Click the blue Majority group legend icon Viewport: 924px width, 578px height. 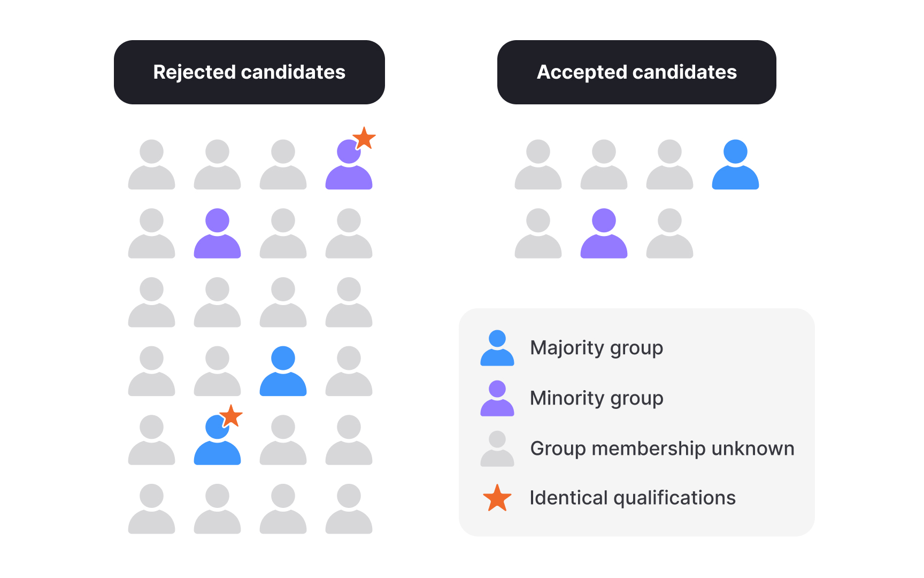[x=497, y=348]
